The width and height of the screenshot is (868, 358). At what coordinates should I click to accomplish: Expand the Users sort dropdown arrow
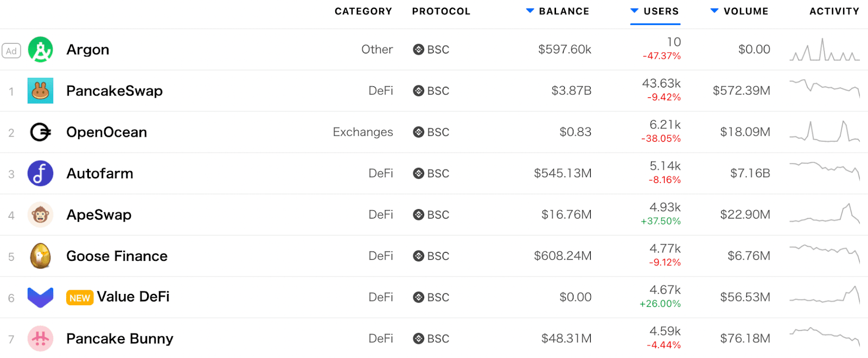[634, 10]
